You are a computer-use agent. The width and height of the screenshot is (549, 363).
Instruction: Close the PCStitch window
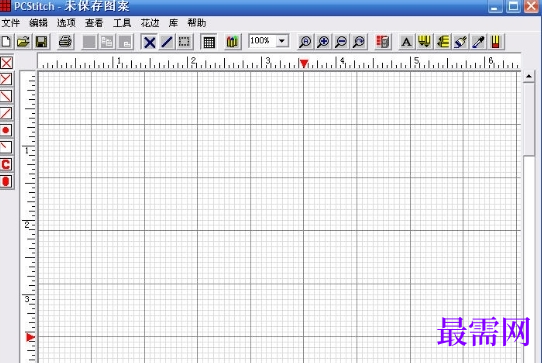click(x=531, y=6)
